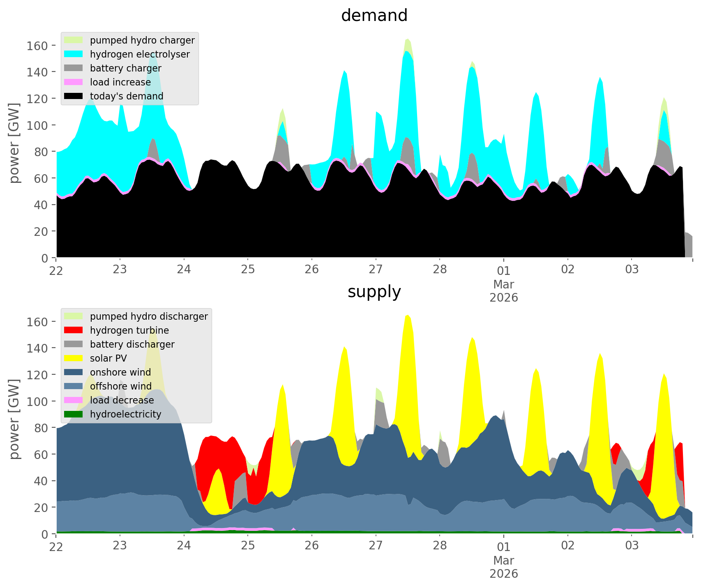Click the pumped hydro charger legend swatch
Screen dimensions: 701x588
[x=74, y=40]
